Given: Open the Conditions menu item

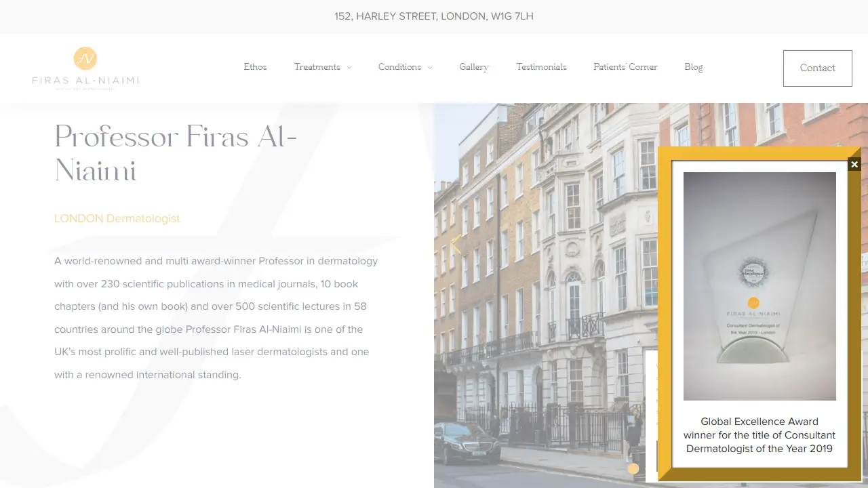Looking at the screenshot, I should pos(399,67).
